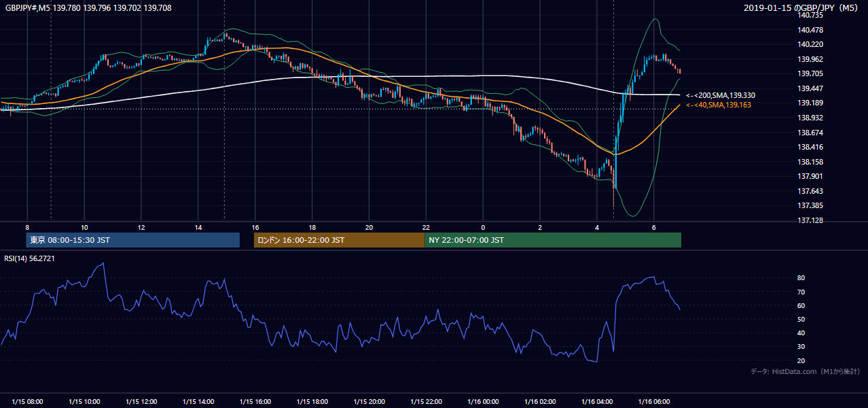This screenshot has height=408, width=868.
Task: Click the 200 SMA 139.330 label
Action: 721,95
